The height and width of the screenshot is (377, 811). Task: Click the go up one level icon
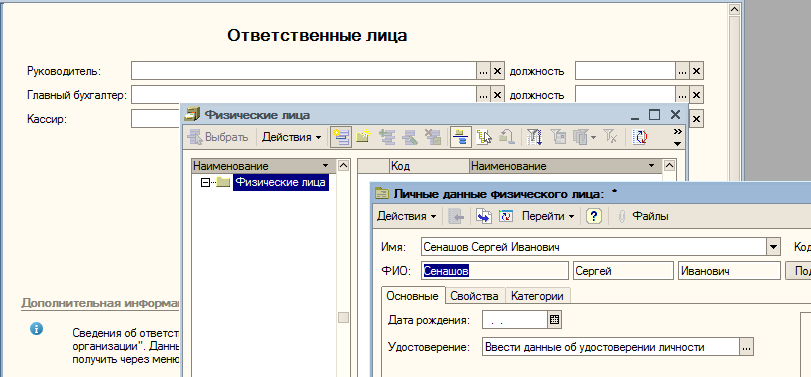[506, 137]
